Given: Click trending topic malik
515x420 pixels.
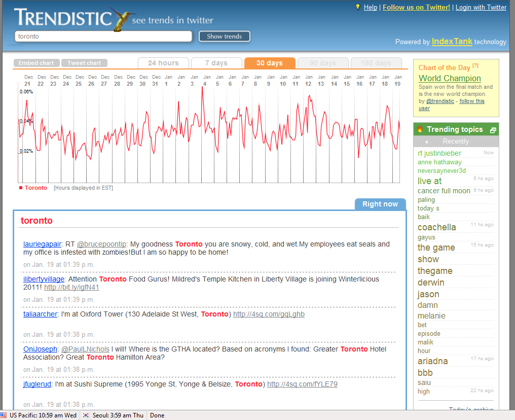Looking at the screenshot, I should click(x=425, y=342).
